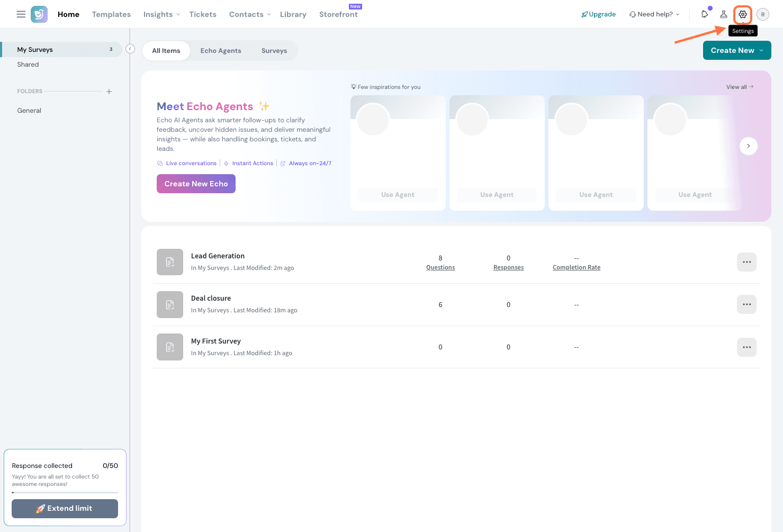Viewport: 783px width, 532px height.
Task: Open the labs flask icon
Action: pyautogui.click(x=724, y=14)
